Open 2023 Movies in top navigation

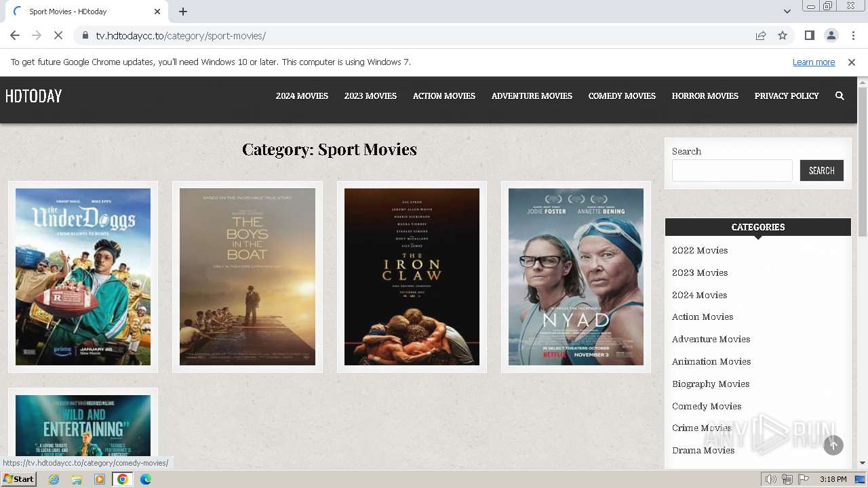(x=370, y=96)
